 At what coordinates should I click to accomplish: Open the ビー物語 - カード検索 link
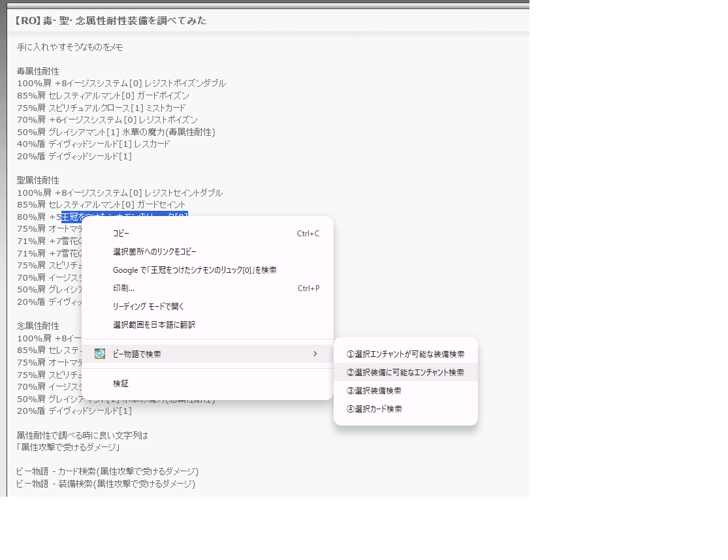click(107, 471)
